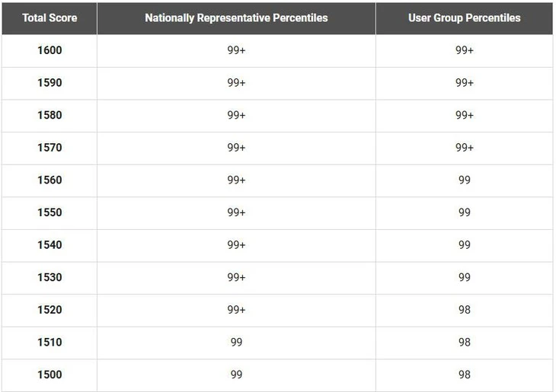Click the Total Score column header
556x392 pixels.
tap(50, 18)
